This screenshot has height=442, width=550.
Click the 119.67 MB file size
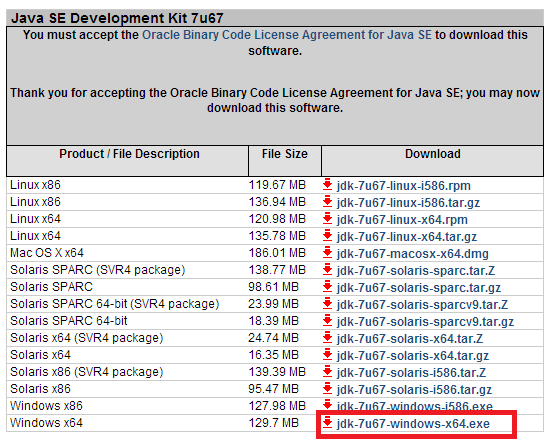pos(277,185)
